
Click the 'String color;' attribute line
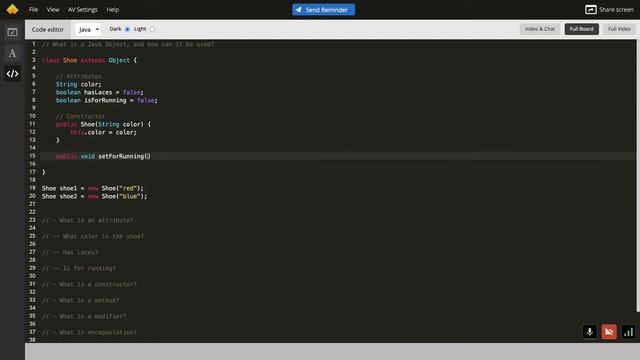78,84
